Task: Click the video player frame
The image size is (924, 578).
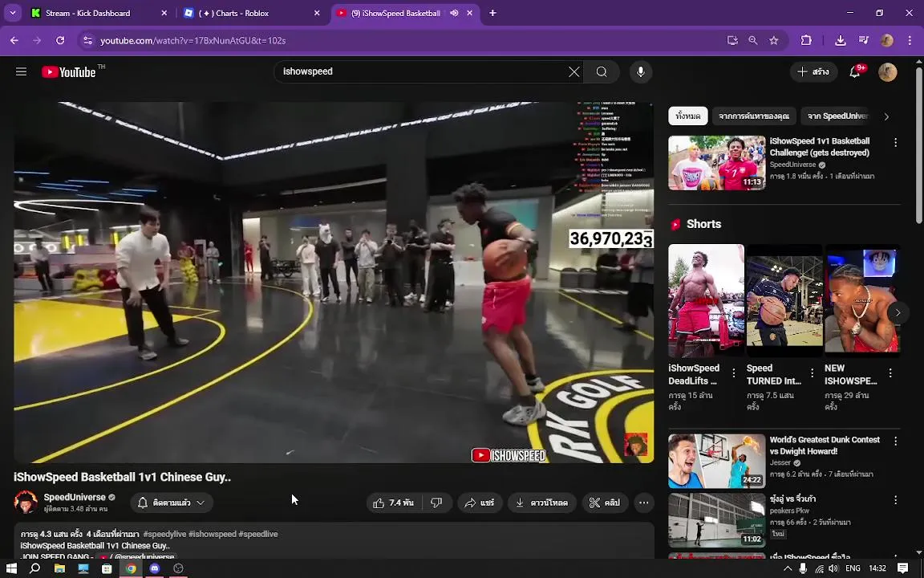Action: [334, 283]
